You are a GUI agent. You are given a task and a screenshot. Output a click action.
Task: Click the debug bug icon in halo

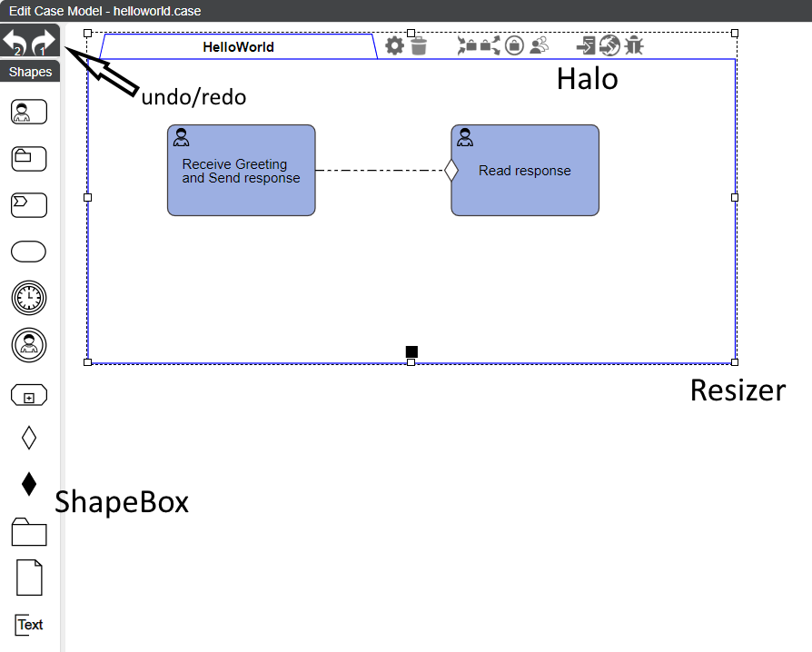[634, 45]
